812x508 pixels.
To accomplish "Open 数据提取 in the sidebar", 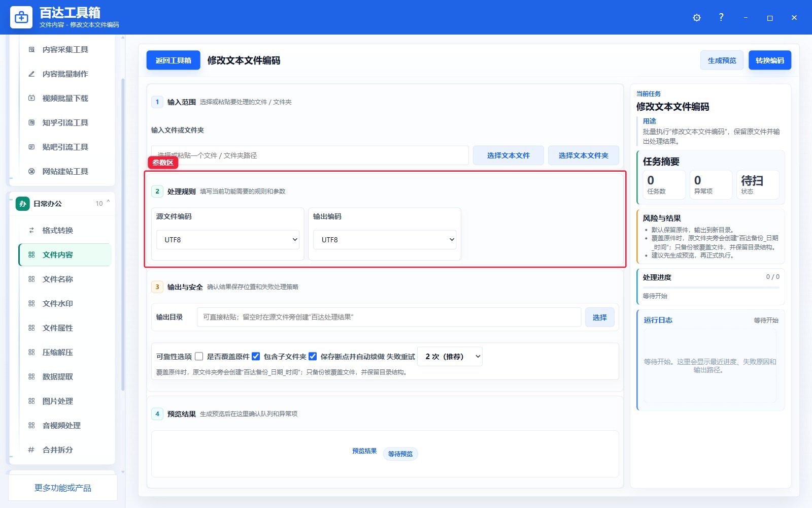I will coord(65,377).
